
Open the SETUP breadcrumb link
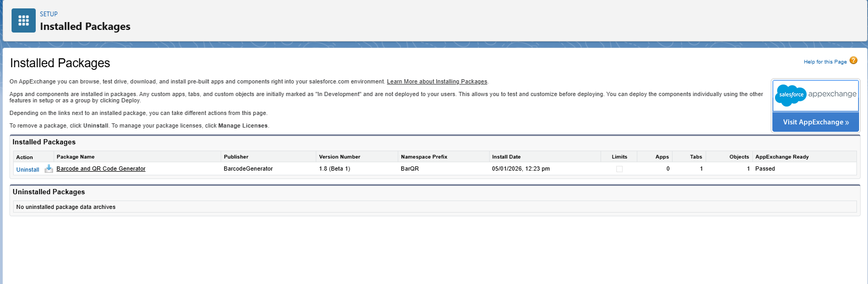click(x=49, y=14)
